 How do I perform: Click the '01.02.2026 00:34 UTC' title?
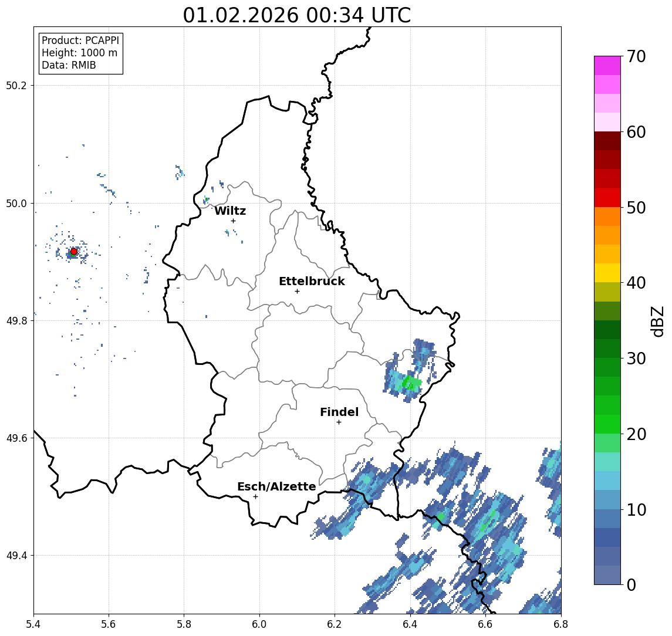pyautogui.click(x=297, y=15)
